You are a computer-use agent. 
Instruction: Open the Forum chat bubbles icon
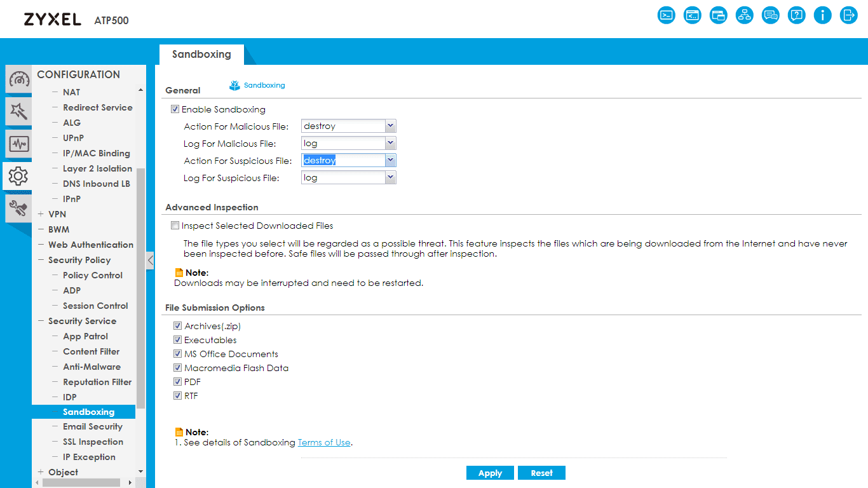(770, 15)
